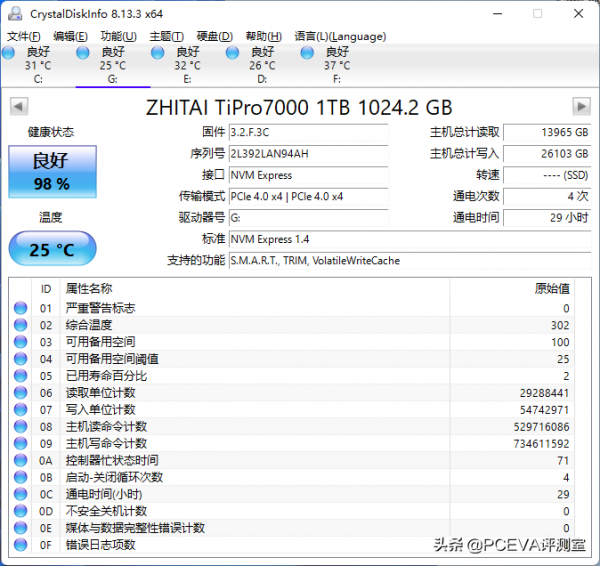Click the drive letter field G:
The image size is (600, 566).
(308, 218)
